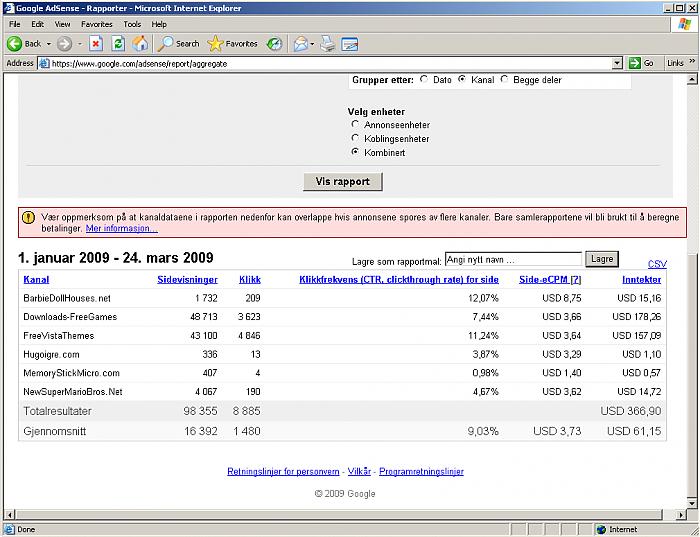Click the report template name field
The width and height of the screenshot is (700, 537).
click(x=512, y=259)
